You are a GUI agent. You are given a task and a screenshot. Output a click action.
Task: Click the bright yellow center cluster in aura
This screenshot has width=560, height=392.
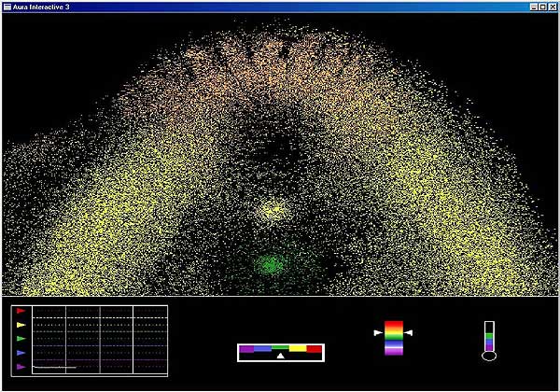[272, 210]
